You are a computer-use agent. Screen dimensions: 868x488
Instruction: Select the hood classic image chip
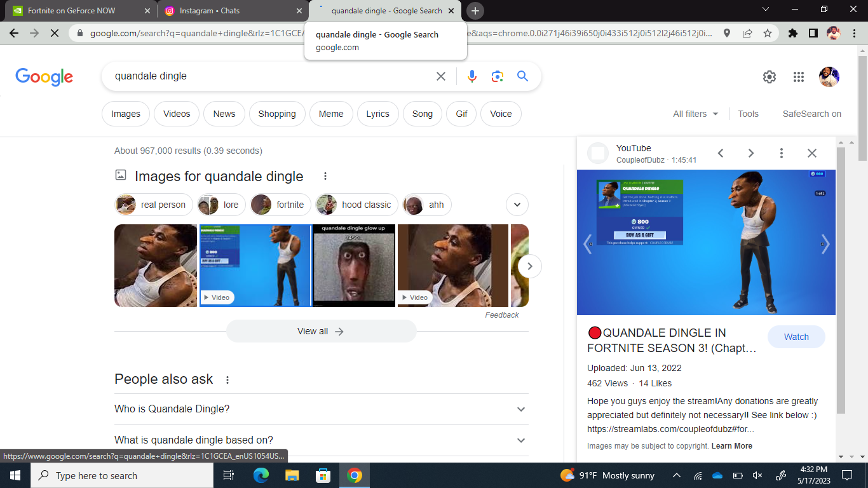tap(356, 205)
